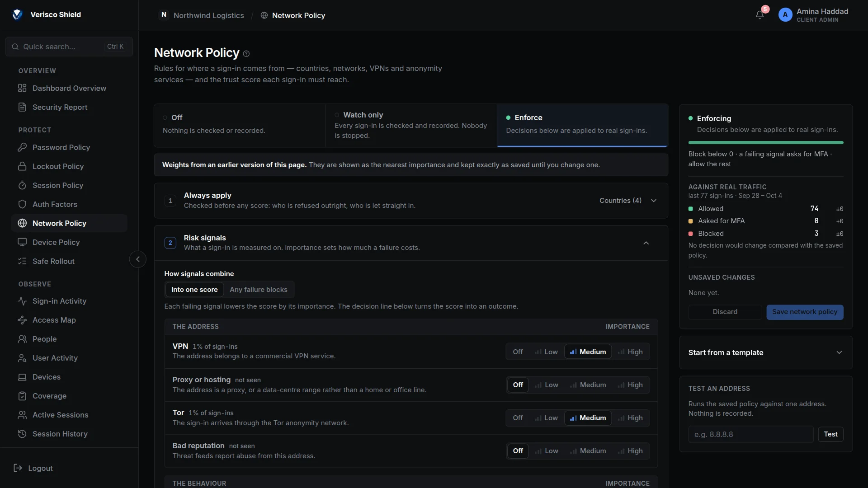Set Proxy or hosting importance to Medium
868x488 pixels.
pos(588,385)
